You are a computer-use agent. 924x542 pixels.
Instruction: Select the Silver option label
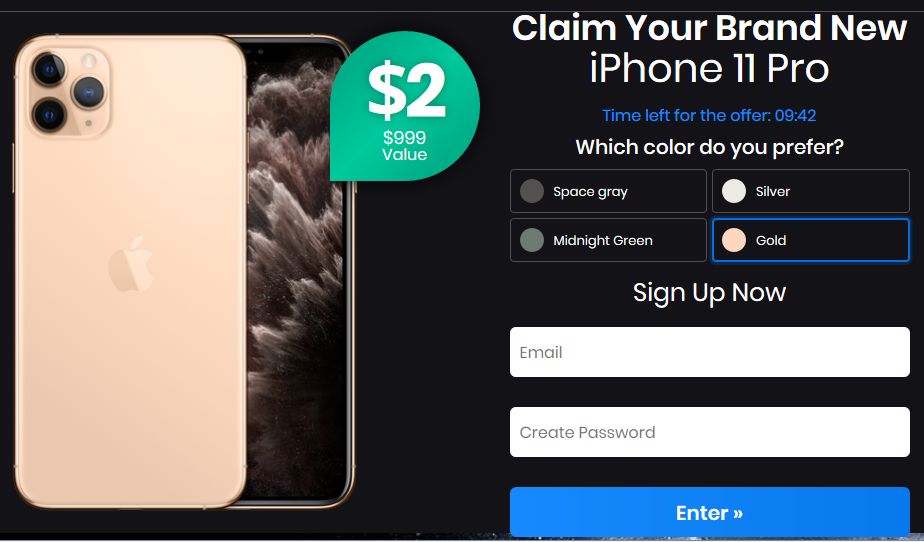[773, 191]
